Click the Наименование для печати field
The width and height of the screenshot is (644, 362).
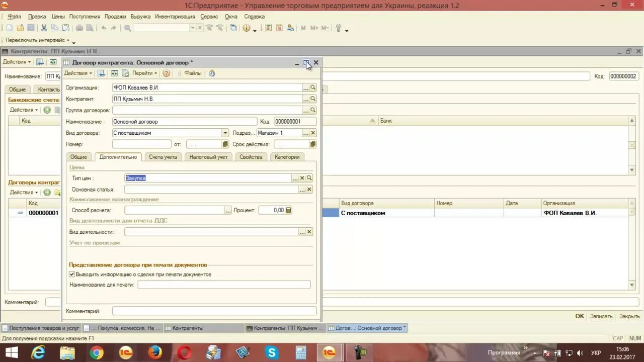[x=224, y=285]
